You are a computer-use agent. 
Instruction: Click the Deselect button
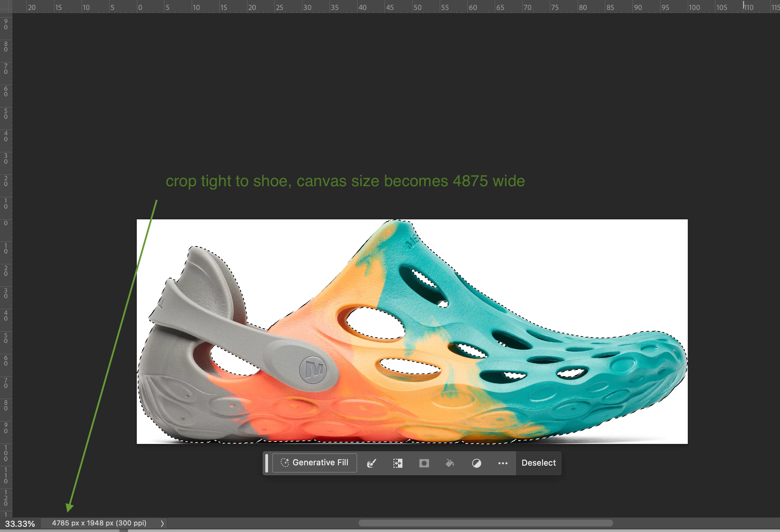click(x=538, y=463)
